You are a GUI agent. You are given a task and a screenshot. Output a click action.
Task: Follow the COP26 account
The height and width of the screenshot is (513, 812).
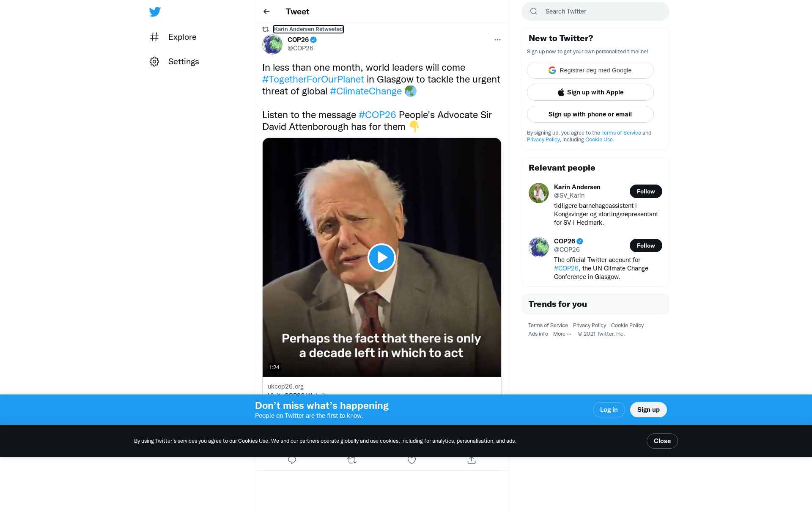coord(645,245)
